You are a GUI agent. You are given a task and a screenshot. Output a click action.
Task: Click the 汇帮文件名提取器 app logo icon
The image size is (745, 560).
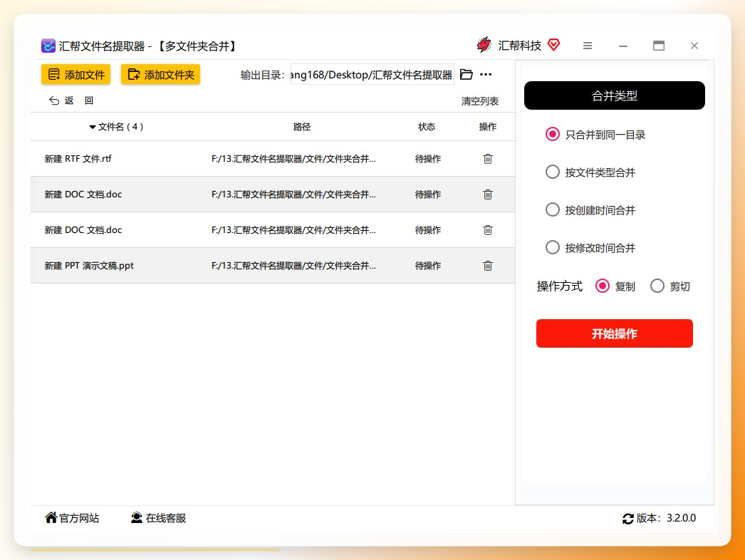click(48, 46)
